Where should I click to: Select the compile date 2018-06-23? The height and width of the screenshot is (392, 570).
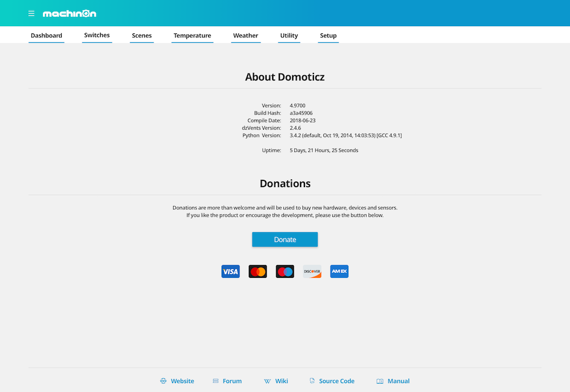tap(302, 120)
